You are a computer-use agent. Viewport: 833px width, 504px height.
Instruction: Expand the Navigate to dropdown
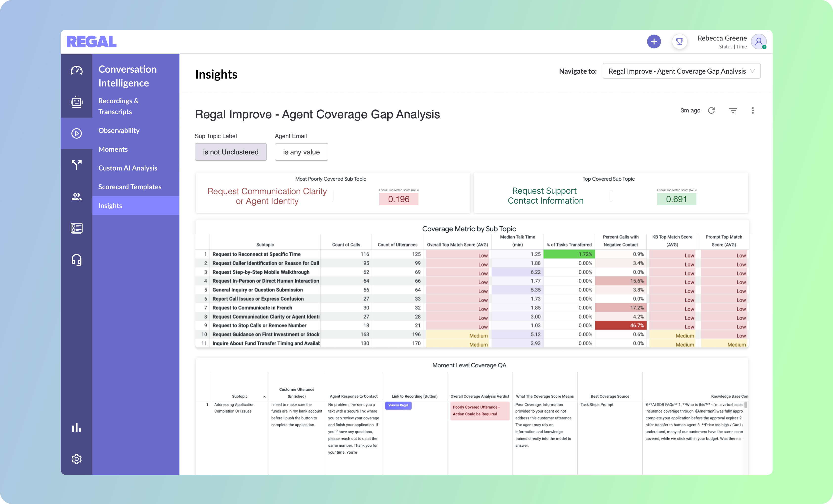coord(681,71)
